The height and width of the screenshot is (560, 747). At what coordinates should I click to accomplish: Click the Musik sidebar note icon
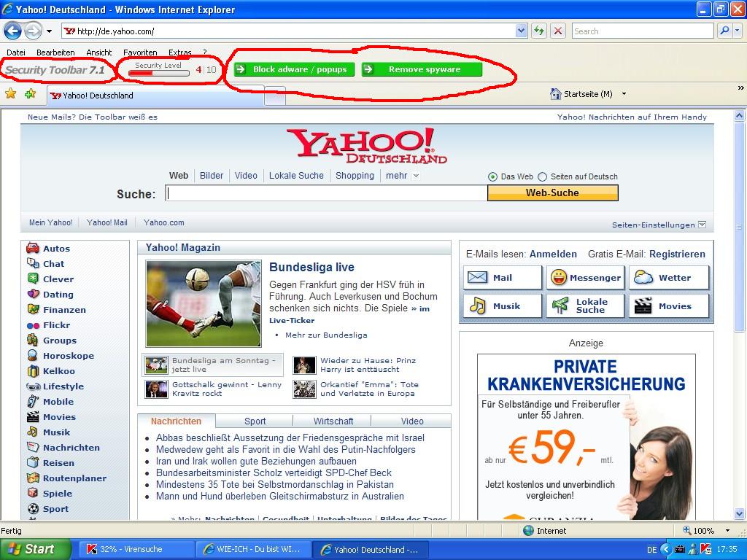point(32,432)
